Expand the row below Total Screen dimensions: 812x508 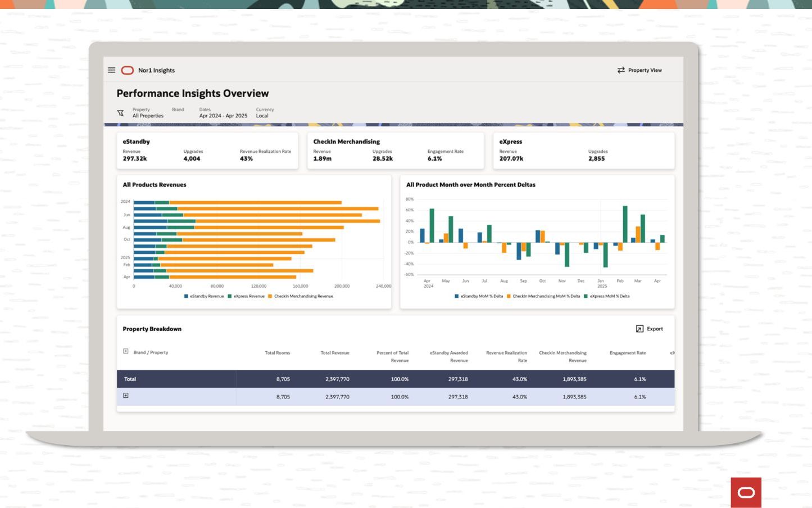click(x=126, y=396)
